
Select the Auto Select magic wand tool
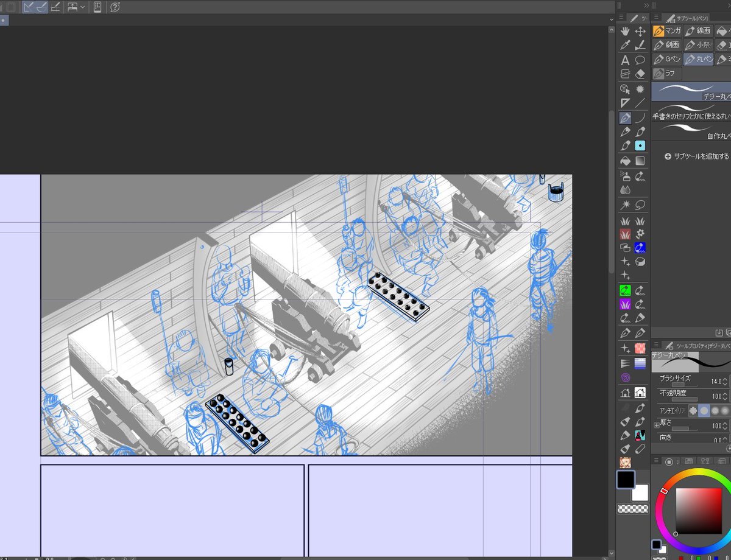point(625,205)
